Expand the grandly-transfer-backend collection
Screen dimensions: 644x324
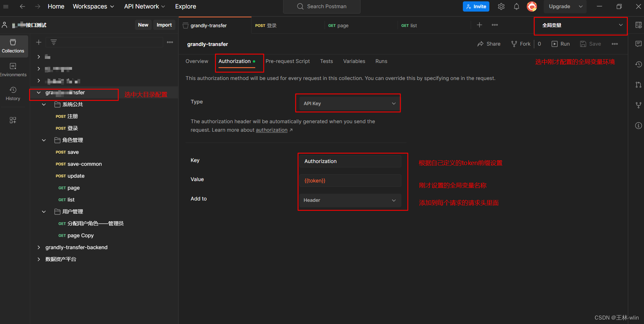(39, 247)
